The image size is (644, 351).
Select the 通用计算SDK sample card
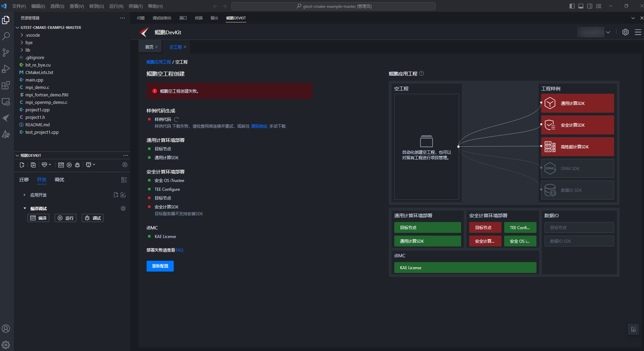click(577, 103)
